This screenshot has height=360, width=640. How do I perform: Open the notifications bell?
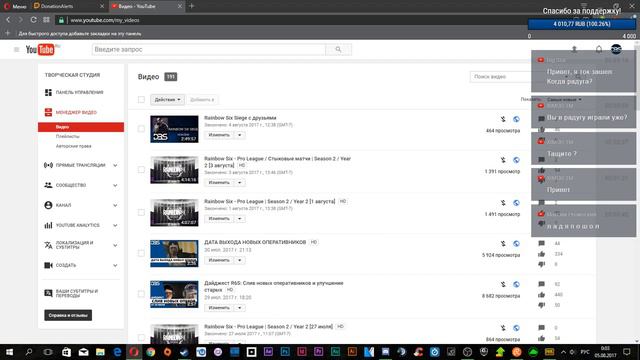(598, 49)
